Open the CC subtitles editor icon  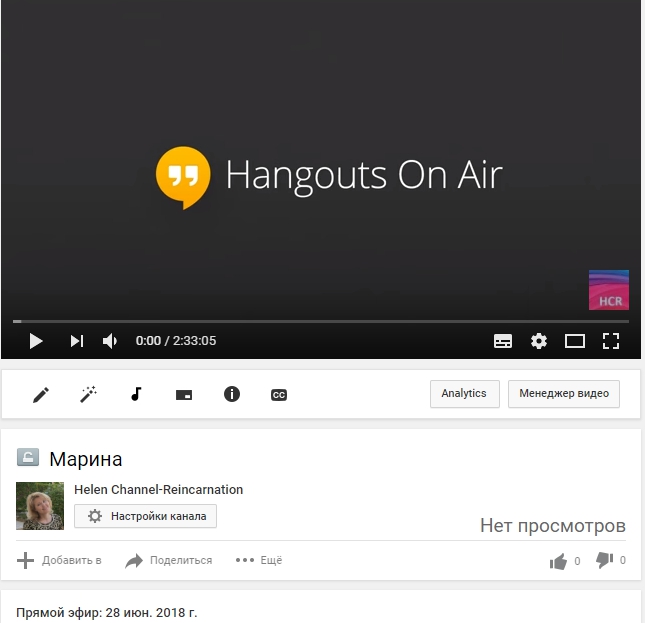(x=279, y=394)
